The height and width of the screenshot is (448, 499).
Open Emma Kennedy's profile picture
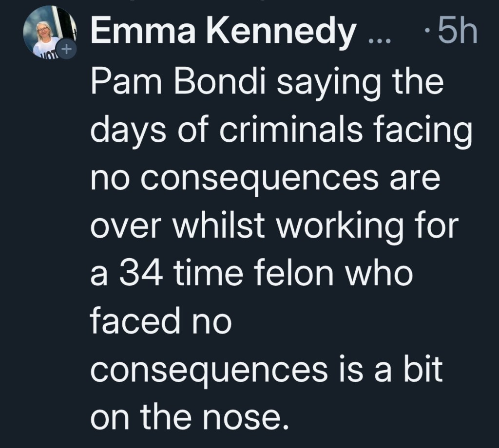pos(48,32)
